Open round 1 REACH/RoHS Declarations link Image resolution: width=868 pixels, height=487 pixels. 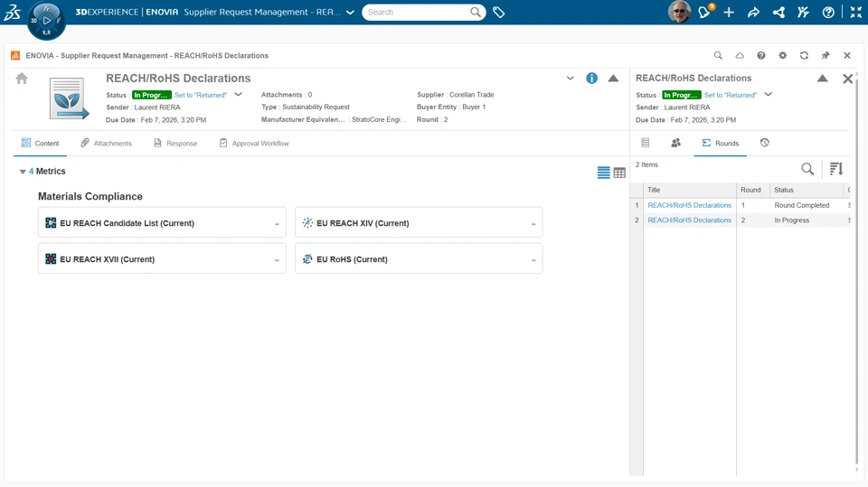690,205
